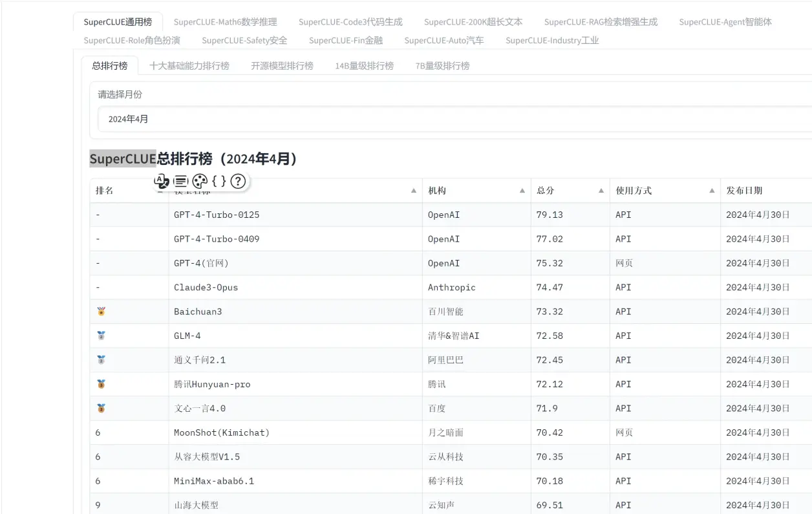Click the 月之暗面 organization cell
Screen dimensions: 812x514
(476, 433)
